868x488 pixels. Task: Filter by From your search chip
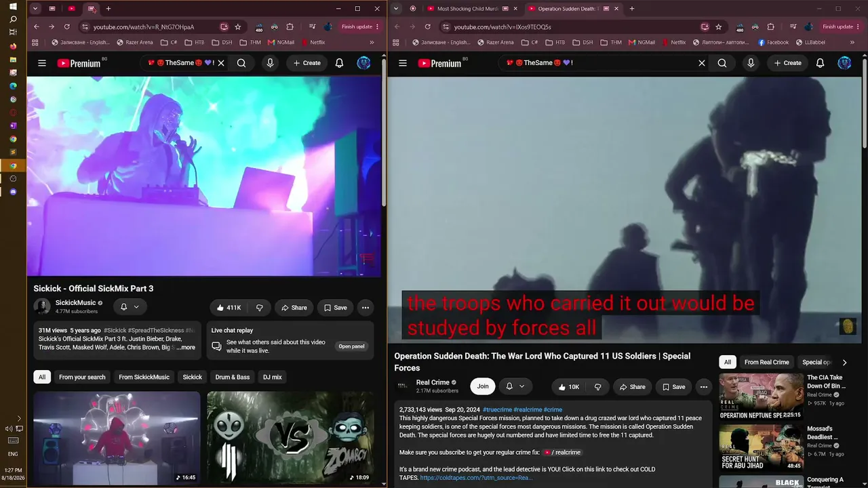pyautogui.click(x=82, y=377)
